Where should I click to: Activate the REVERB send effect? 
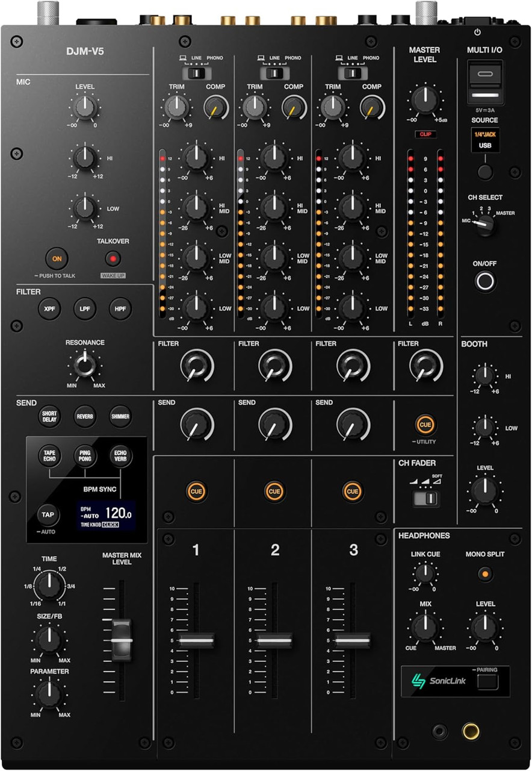pyautogui.click(x=84, y=416)
